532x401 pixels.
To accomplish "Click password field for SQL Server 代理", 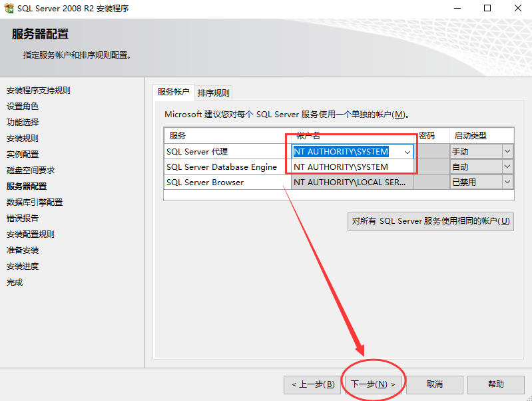I will click(431, 151).
